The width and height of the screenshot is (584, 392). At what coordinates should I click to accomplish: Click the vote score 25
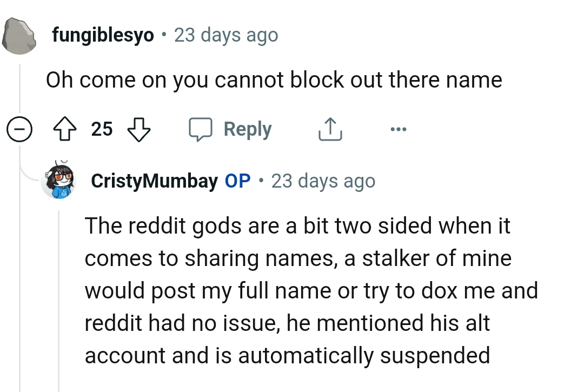pyautogui.click(x=102, y=130)
